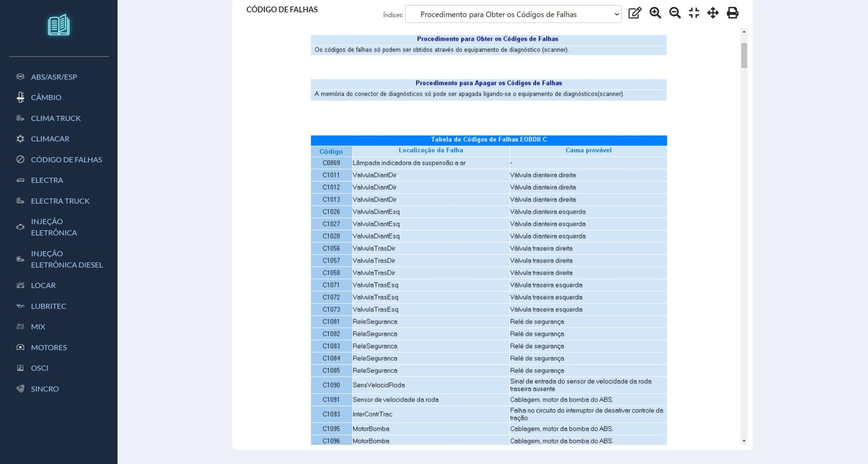The height and width of the screenshot is (464, 868).
Task: Open the CLIMA TRUCK section
Action: click(x=56, y=118)
